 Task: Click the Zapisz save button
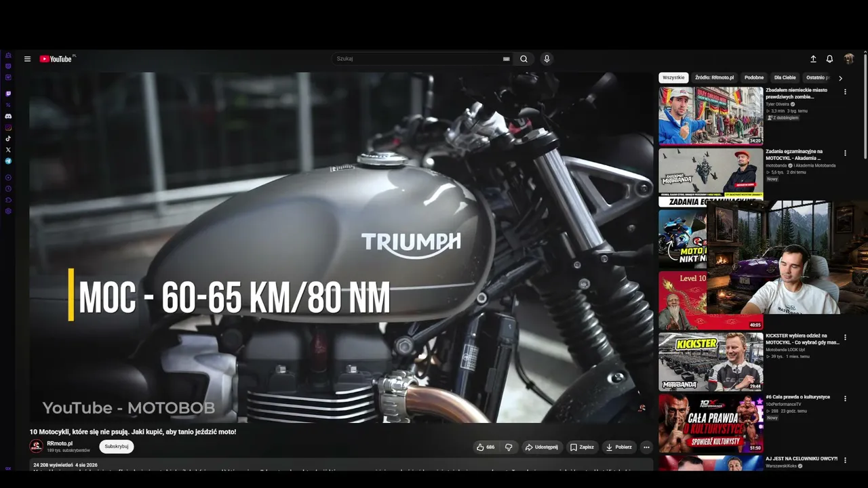click(x=582, y=447)
